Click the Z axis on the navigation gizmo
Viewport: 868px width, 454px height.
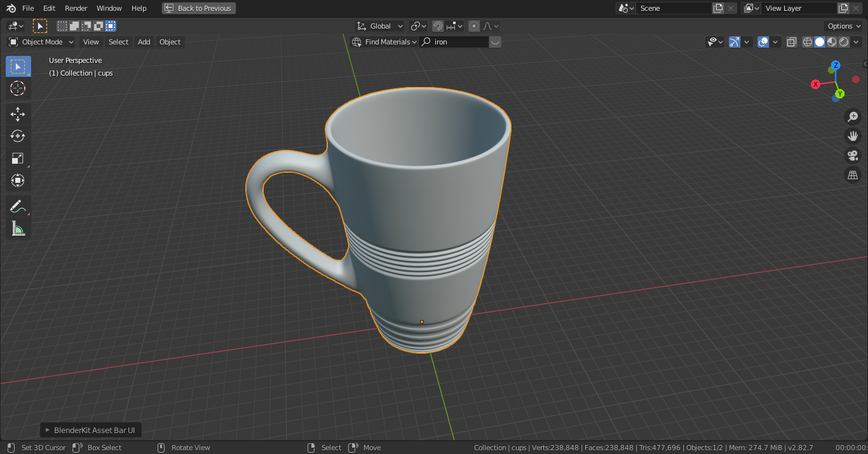(x=836, y=65)
